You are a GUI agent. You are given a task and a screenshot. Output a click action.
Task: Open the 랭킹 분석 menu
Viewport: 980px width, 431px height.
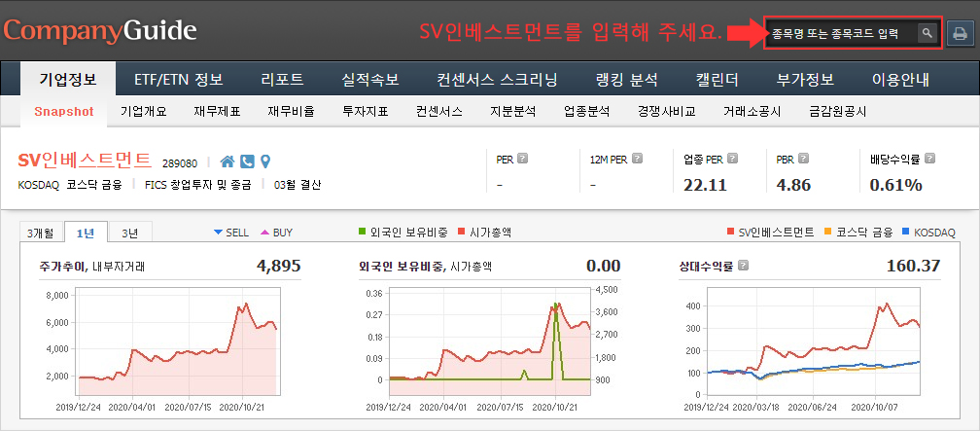[627, 80]
